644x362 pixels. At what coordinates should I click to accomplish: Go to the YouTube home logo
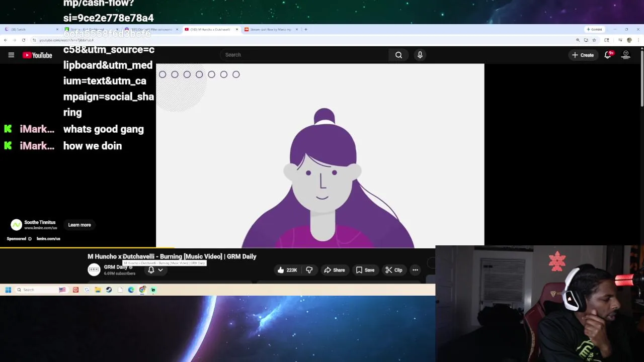pos(37,55)
